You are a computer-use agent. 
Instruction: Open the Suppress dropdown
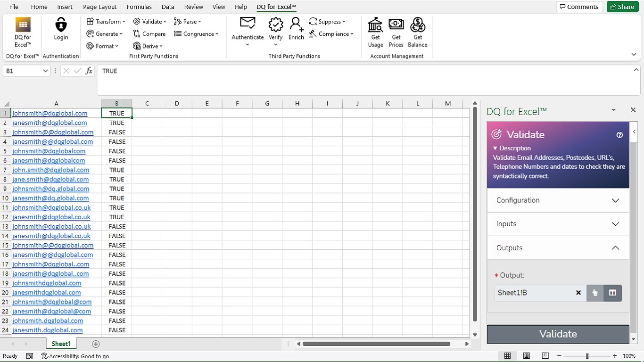(327, 22)
